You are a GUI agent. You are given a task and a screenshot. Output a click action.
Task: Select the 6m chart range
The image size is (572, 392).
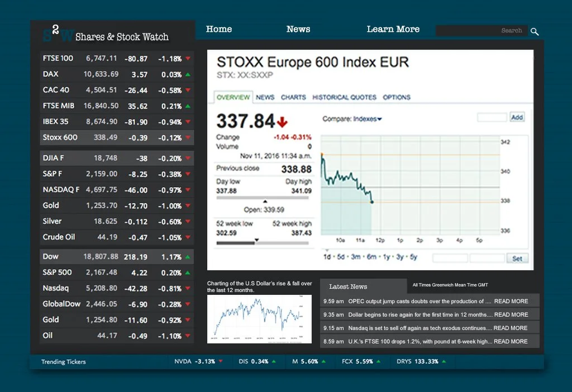371,257
